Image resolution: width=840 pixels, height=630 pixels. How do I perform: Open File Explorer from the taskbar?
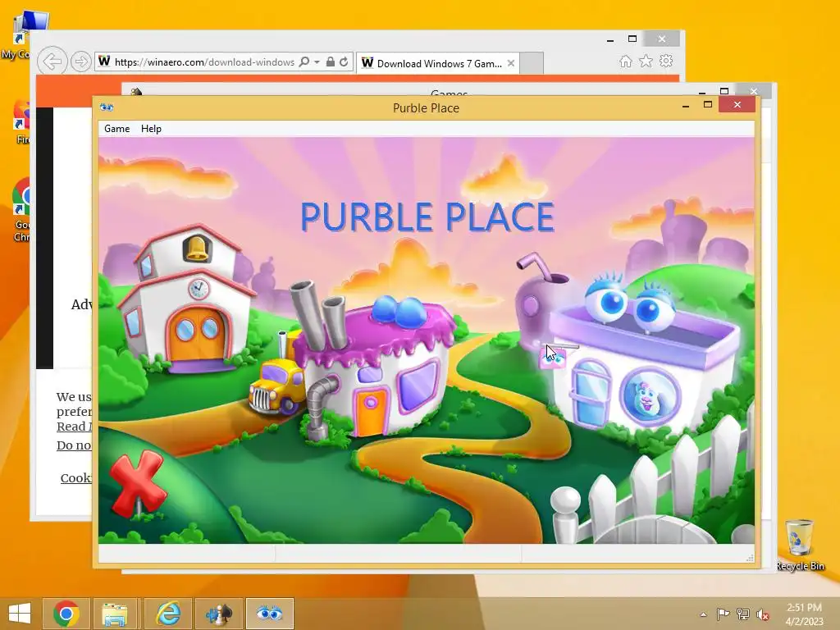pyautogui.click(x=115, y=614)
